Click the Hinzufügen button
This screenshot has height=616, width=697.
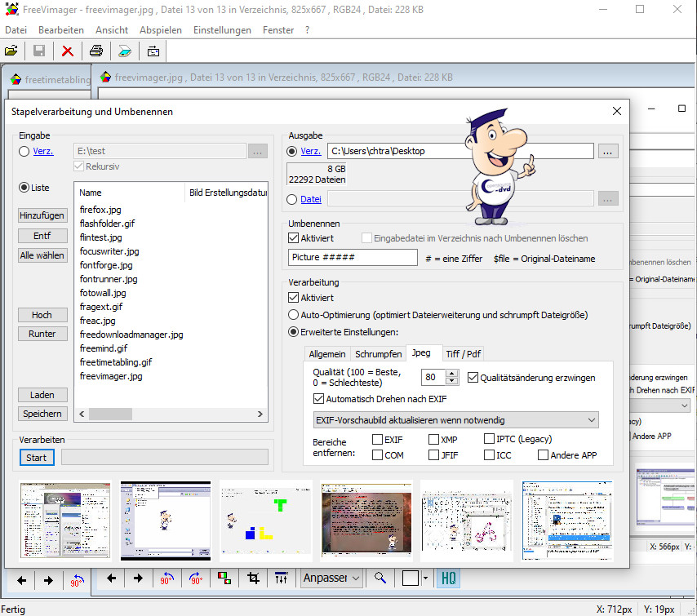tap(42, 215)
